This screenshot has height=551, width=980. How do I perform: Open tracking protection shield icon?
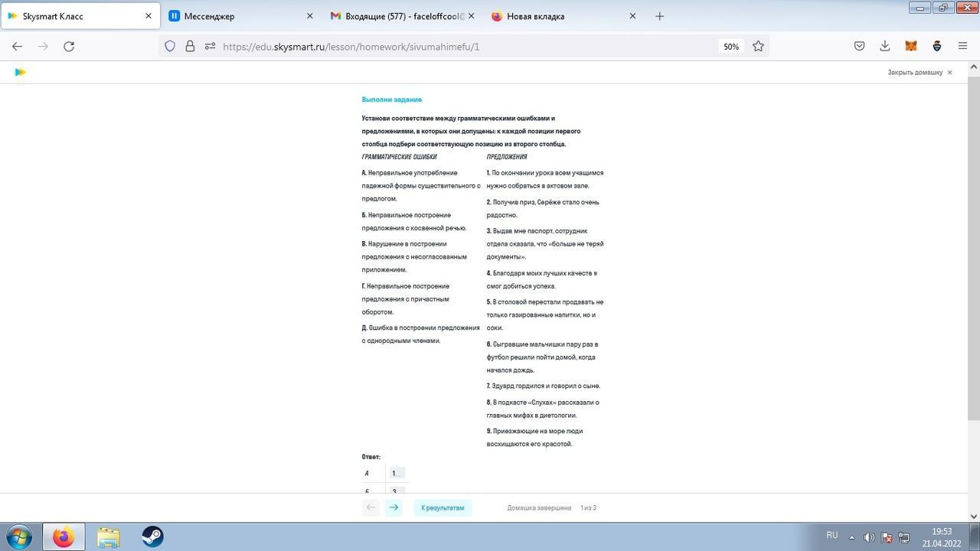point(170,46)
